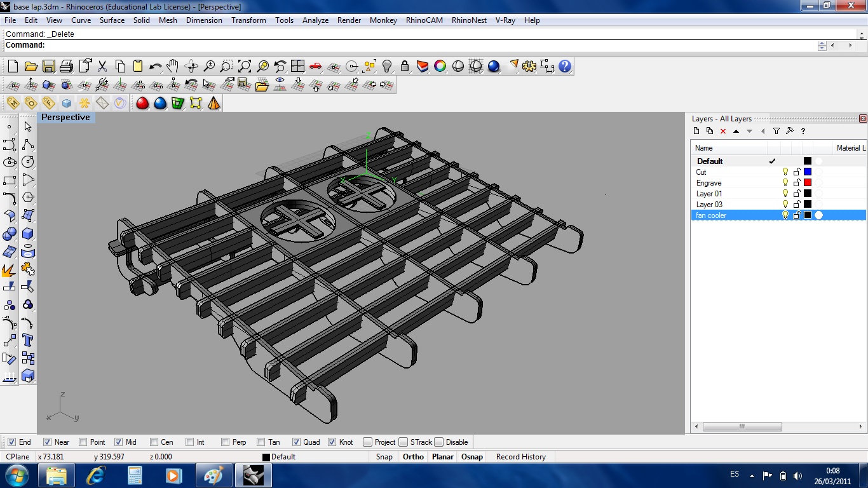This screenshot has width=868, height=488.
Task: Open a file with the folder icon
Action: click(31, 66)
